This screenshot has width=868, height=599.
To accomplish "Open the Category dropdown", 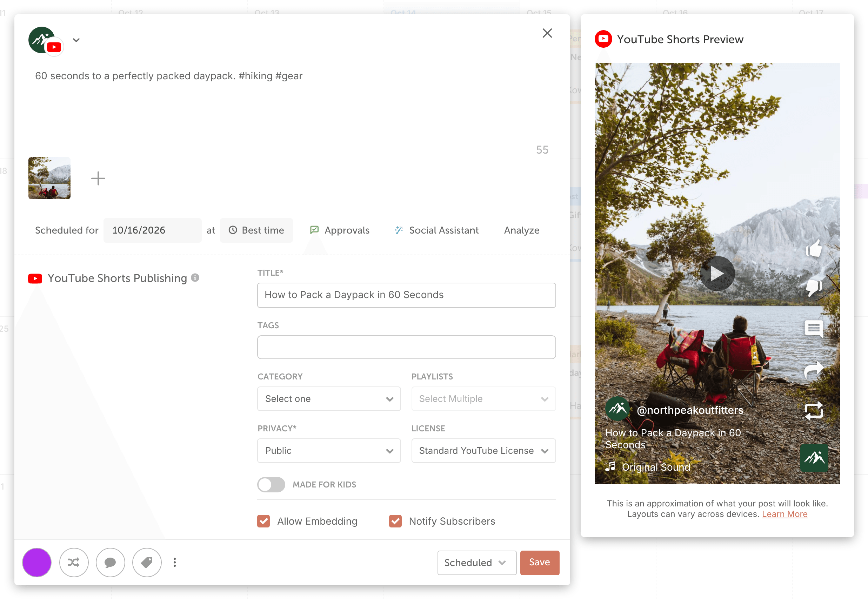I will [x=329, y=399].
